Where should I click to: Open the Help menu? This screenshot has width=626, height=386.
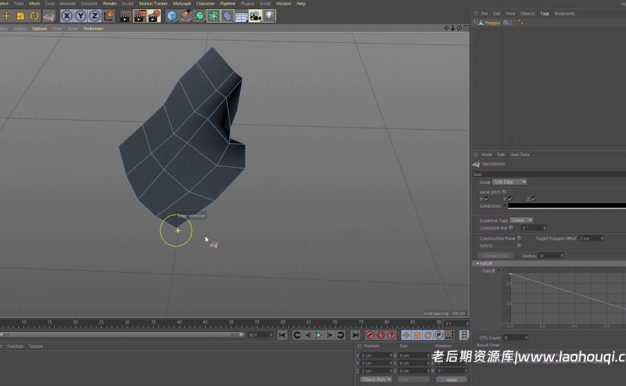(301, 4)
